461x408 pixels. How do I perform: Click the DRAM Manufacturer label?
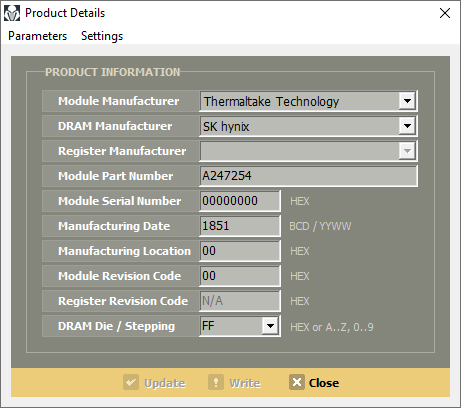click(115, 126)
